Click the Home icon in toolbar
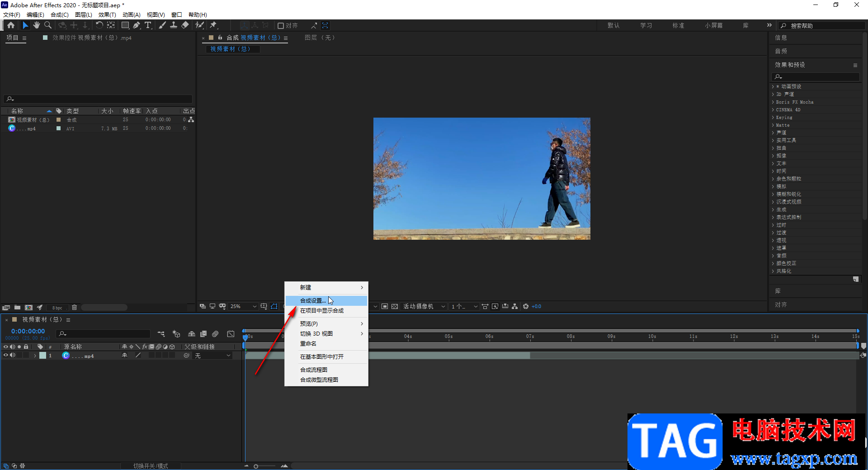This screenshot has width=868, height=470. coord(11,25)
